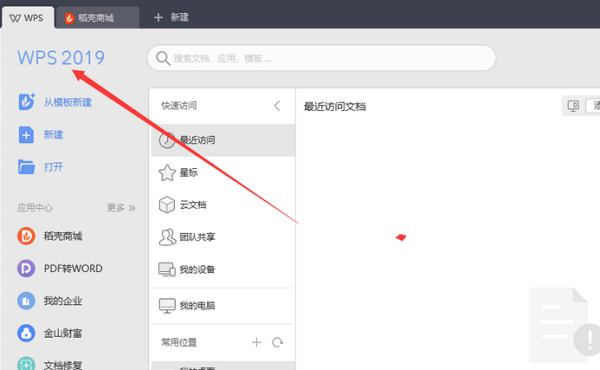Refresh 常用位置 with circular arrow icon
Screen dimensions: 600x370
point(277,342)
